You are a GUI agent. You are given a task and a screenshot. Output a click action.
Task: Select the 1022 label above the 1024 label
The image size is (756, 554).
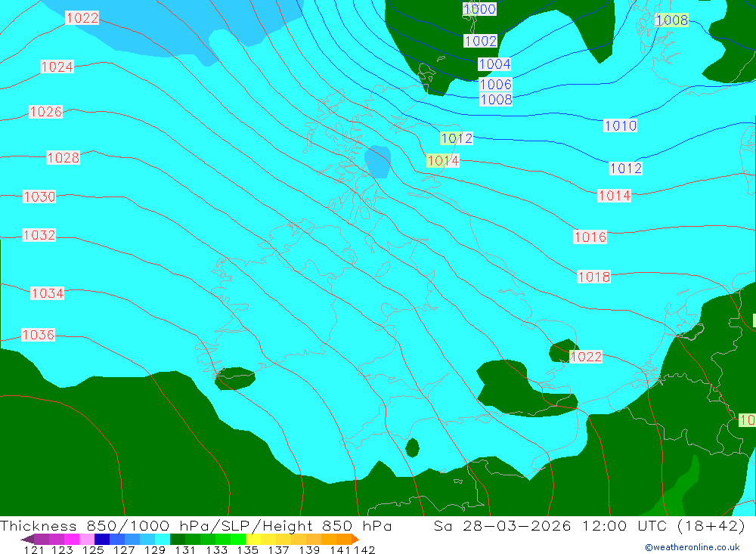pos(82,18)
